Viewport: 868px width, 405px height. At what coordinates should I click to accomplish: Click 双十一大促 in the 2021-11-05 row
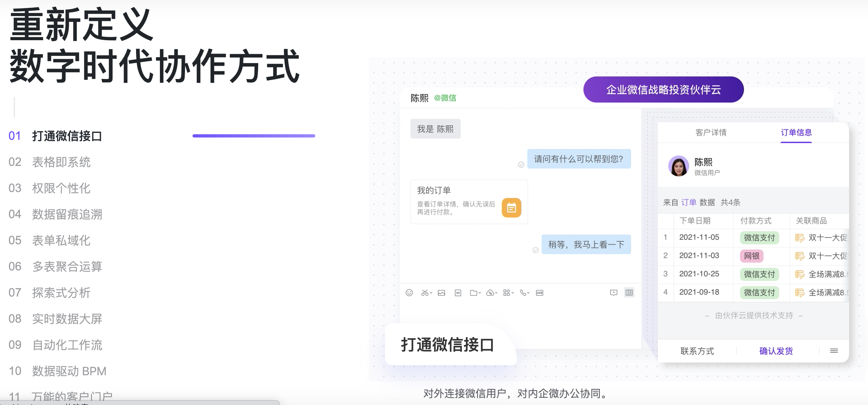tap(828, 238)
